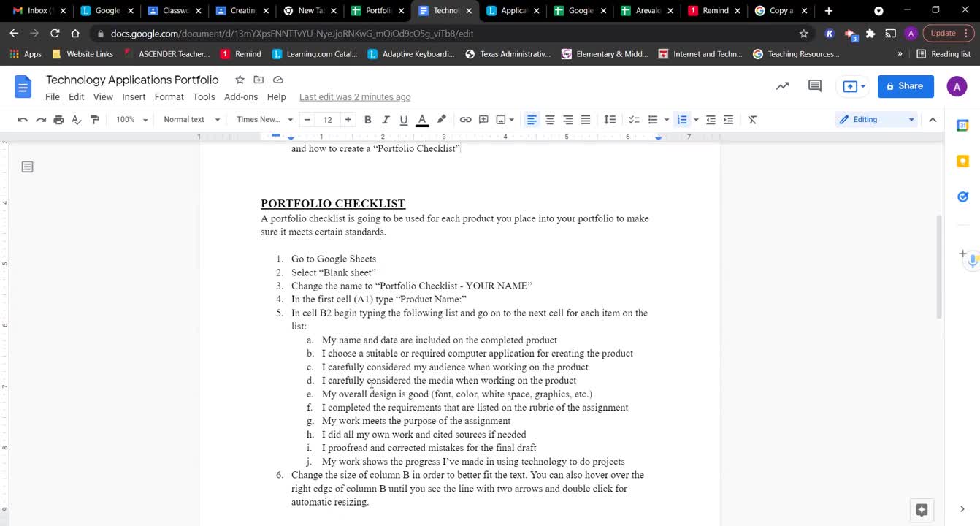980x526 pixels.
Task: Open Google Calendar side panel icon
Action: pyautogui.click(x=962, y=126)
